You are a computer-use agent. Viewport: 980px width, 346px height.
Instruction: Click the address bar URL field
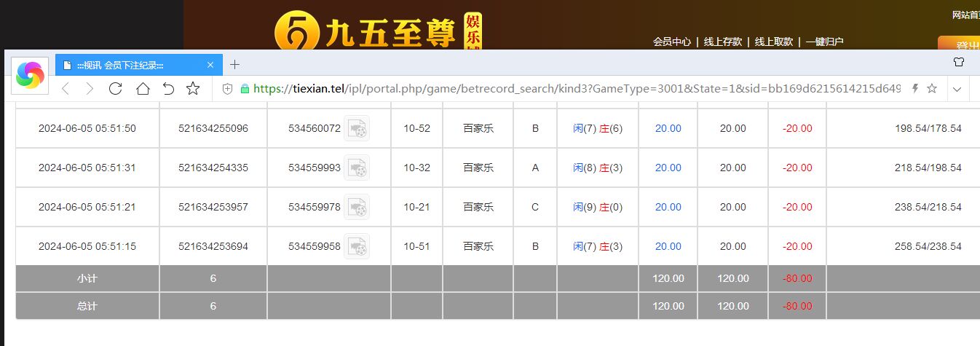pos(575,89)
